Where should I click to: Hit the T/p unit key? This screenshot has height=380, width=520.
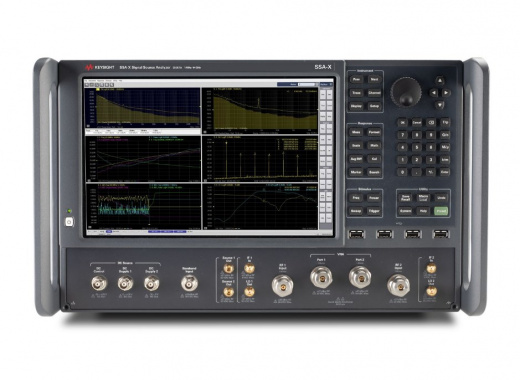tap(445, 122)
